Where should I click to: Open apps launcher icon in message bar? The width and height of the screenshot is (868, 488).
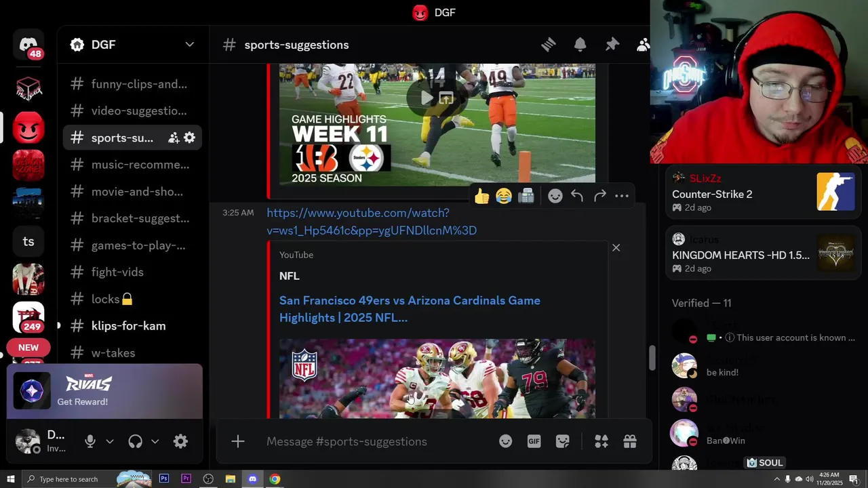(x=601, y=441)
